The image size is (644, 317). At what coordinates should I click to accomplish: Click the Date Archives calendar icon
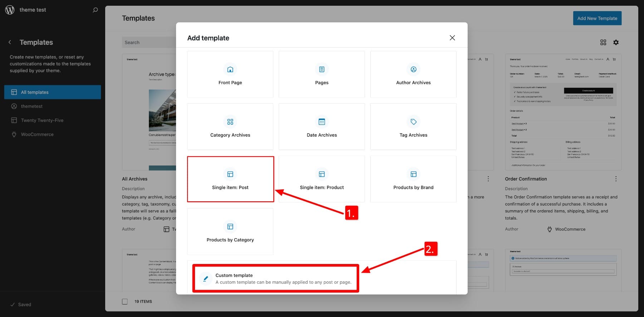point(322,122)
